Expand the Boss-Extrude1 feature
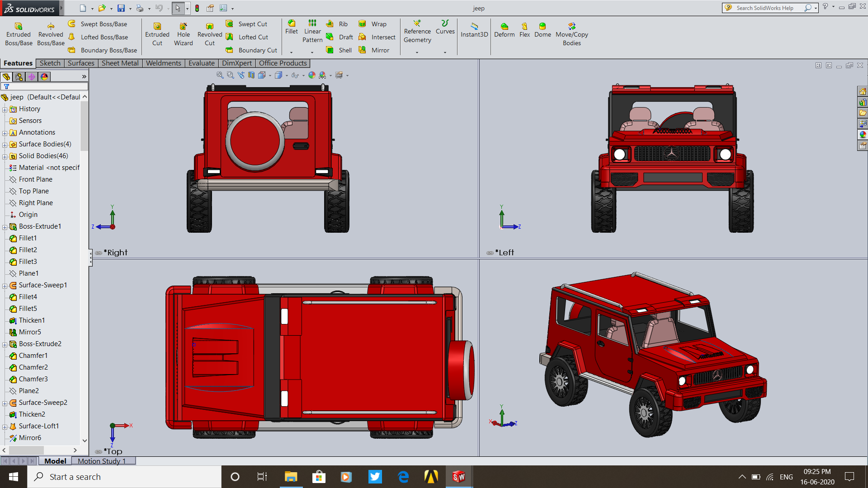868x488 pixels. [x=5, y=227]
